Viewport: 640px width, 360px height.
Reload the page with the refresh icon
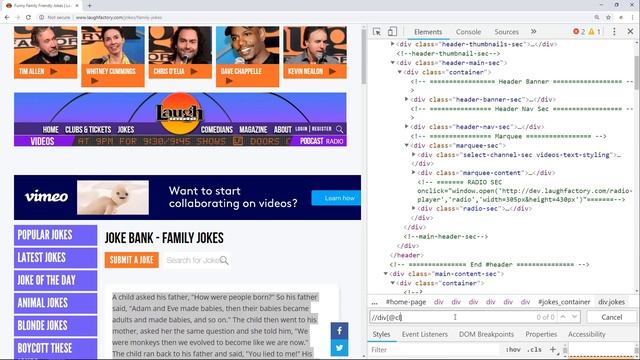click(x=28, y=18)
